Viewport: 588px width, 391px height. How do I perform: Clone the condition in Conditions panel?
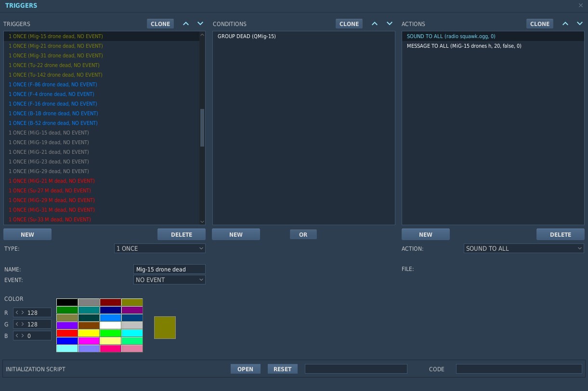(349, 24)
